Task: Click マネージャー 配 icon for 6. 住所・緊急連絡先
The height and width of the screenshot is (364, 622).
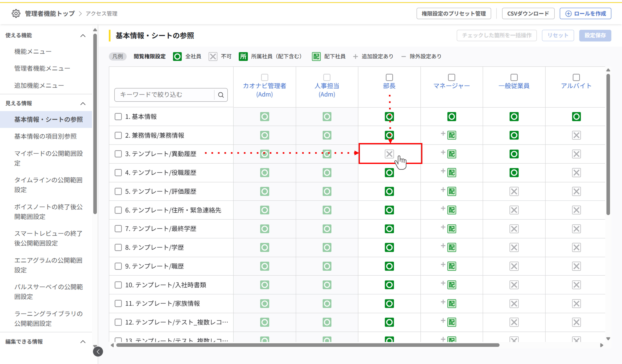Action: (452, 210)
